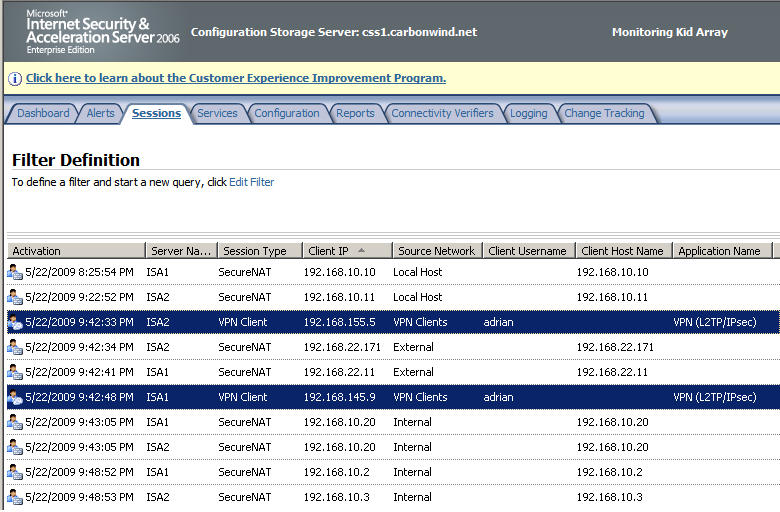Image resolution: width=780 pixels, height=512 pixels.
Task: Click VPN Clients network in 9:42:48 PM row
Action: coord(420,397)
